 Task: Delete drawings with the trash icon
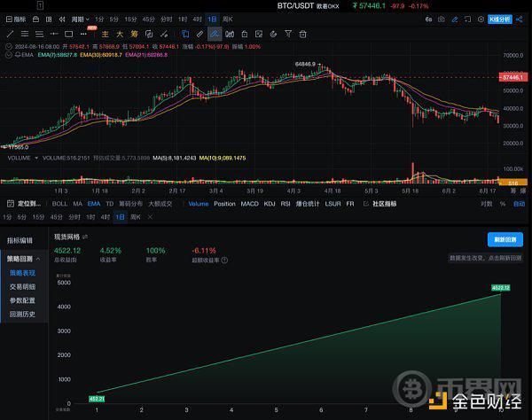(303, 34)
